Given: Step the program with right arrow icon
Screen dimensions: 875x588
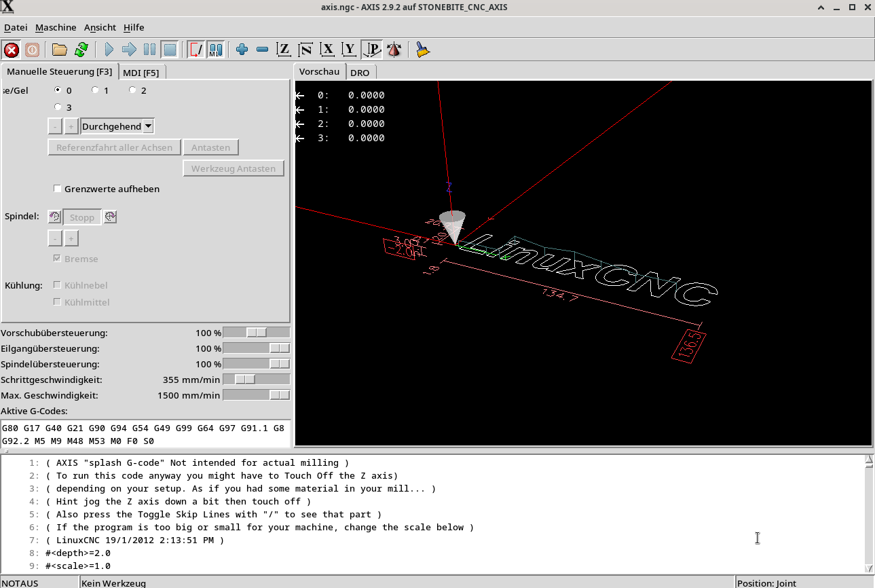Looking at the screenshot, I should coord(129,50).
